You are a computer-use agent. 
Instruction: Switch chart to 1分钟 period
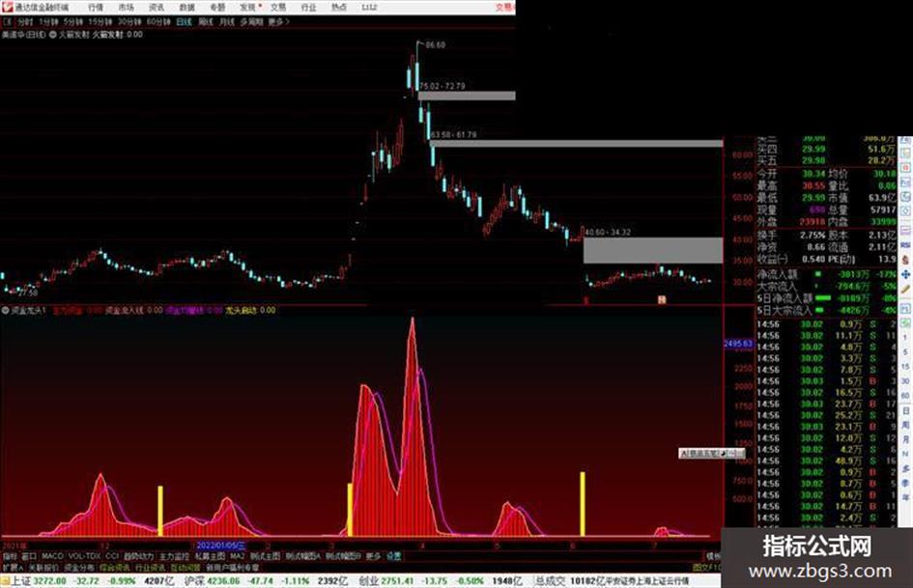click(x=48, y=21)
